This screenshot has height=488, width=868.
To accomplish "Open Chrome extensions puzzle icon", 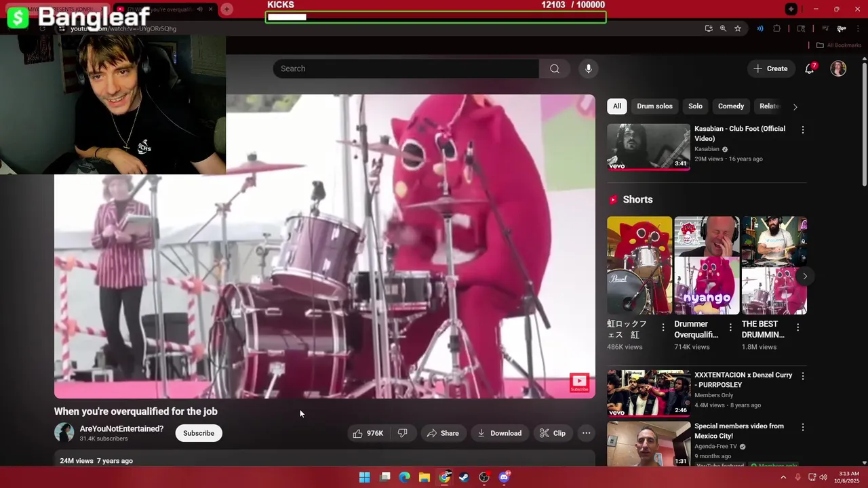I will pos(777,28).
